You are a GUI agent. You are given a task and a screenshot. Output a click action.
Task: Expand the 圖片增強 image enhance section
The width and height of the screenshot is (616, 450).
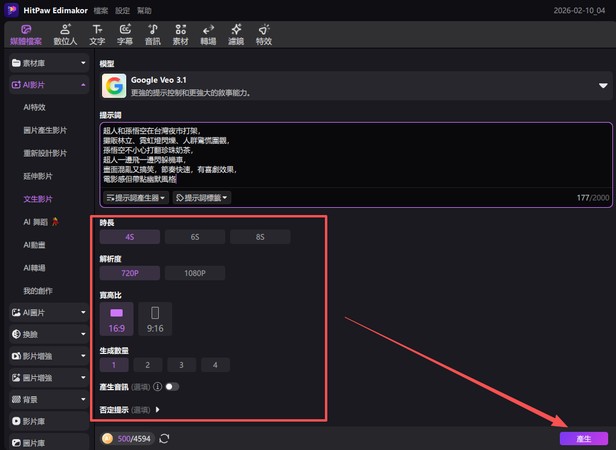coord(49,378)
